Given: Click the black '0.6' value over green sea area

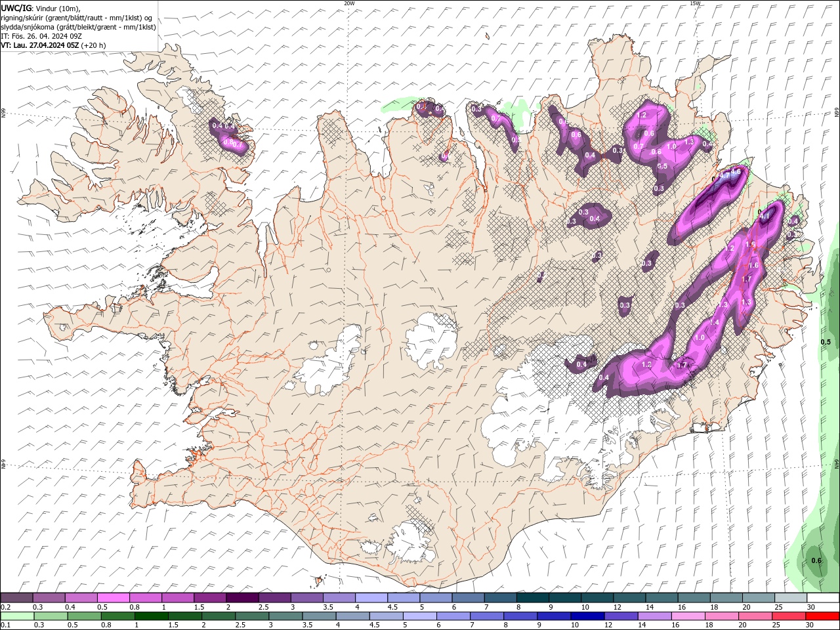Looking at the screenshot, I should (816, 560).
